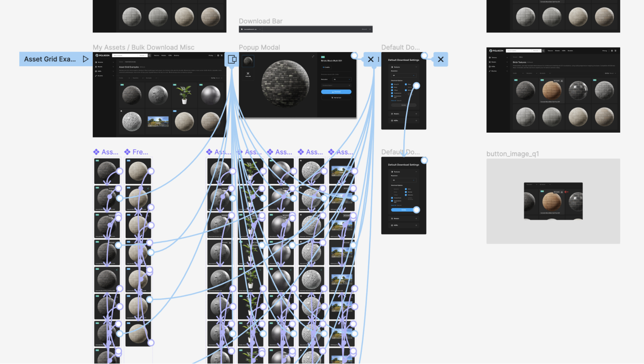Screen dimensions: 644x364
Task: Click the fullscreen expand arrow in the popup modal
Action: pyautogui.click(x=313, y=56)
